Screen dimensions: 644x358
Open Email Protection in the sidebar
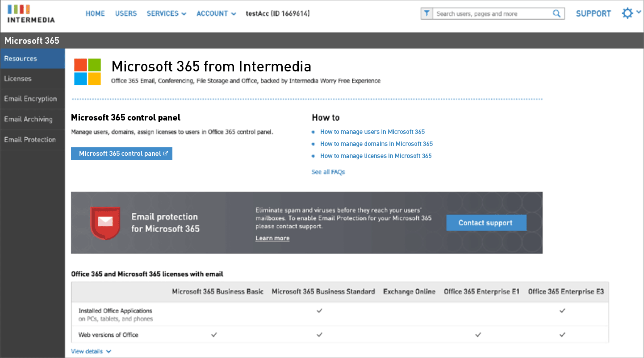click(33, 140)
